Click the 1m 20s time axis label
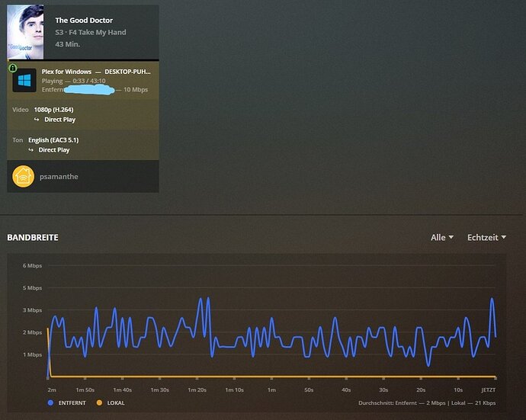 (x=197, y=390)
